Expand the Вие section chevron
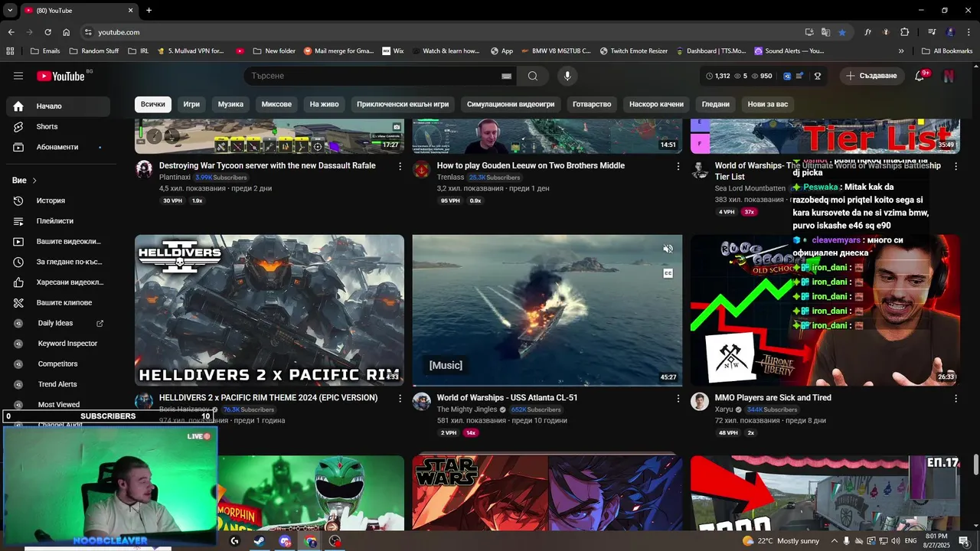The image size is (980, 551). [34, 181]
